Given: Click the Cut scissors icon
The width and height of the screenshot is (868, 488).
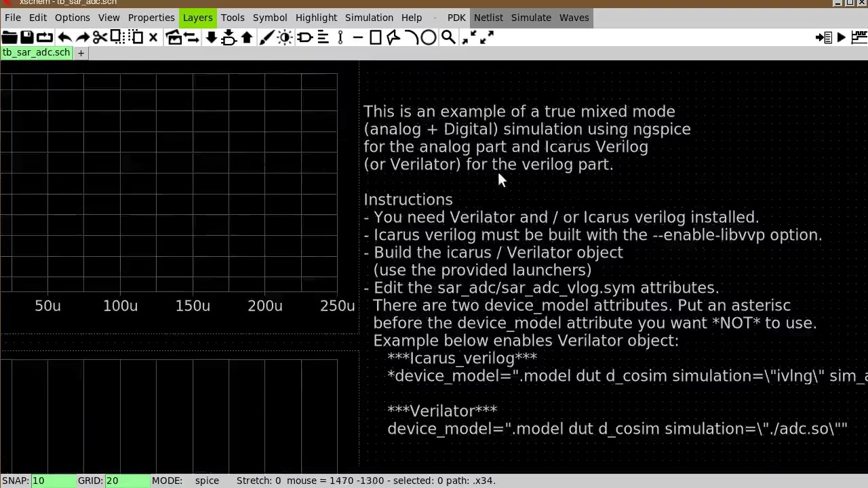Looking at the screenshot, I should 100,37.
